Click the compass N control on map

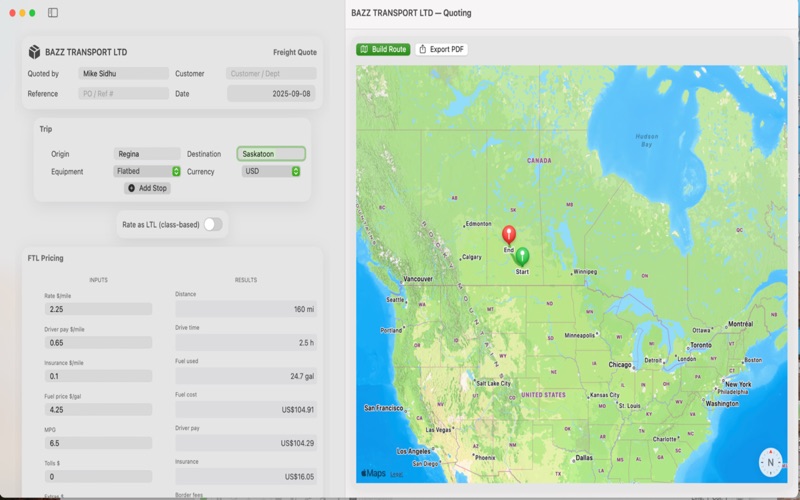click(x=770, y=463)
